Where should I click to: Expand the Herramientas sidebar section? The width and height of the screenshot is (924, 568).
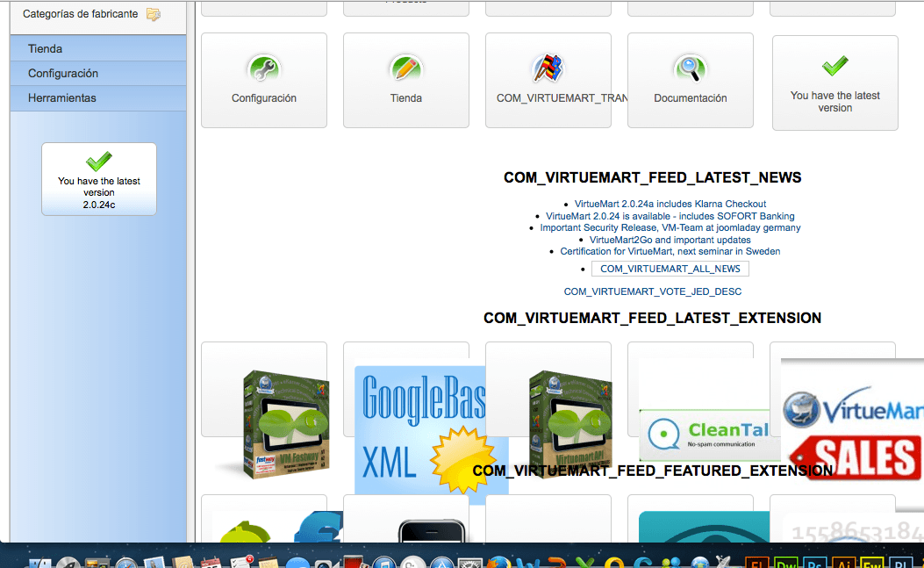click(x=98, y=98)
